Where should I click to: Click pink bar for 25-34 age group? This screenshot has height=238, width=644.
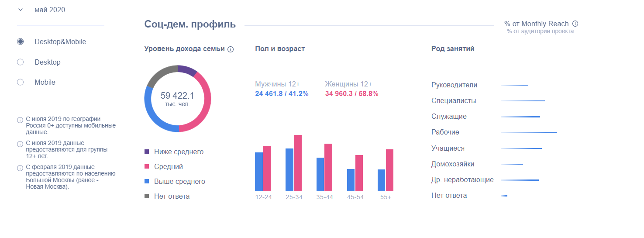(x=298, y=163)
